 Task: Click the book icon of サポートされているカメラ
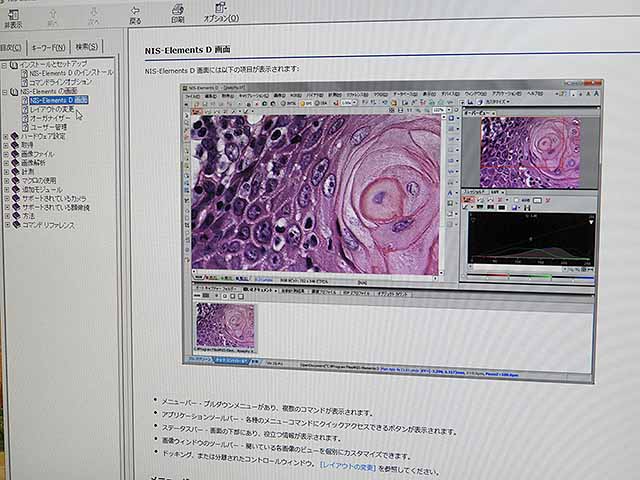16,198
